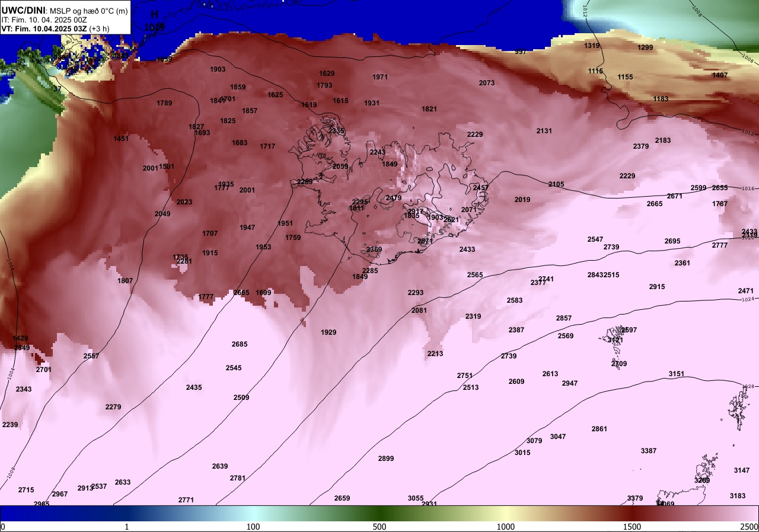Click the height value 2073
This screenshot has width=759, height=532.
pos(487,83)
